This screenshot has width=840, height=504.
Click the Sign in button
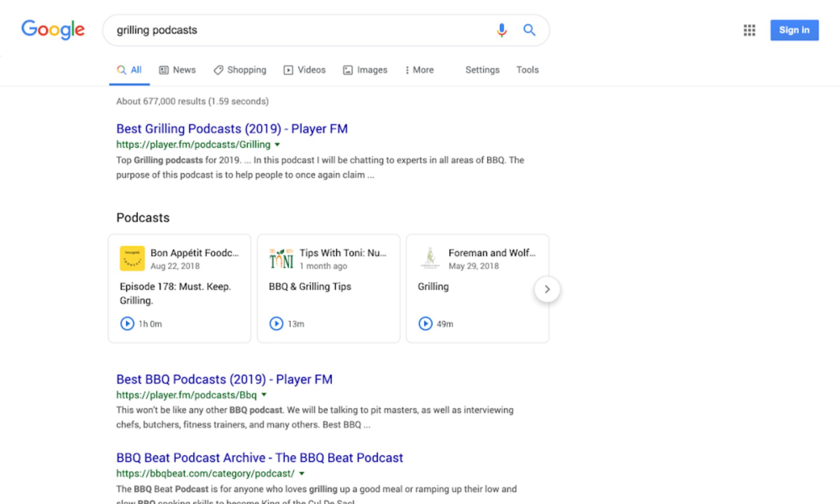(794, 30)
